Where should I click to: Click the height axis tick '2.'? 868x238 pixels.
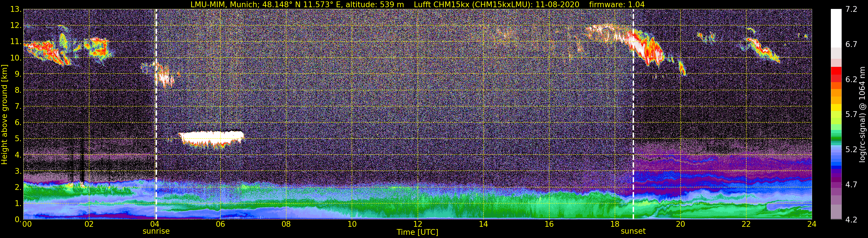(18, 188)
